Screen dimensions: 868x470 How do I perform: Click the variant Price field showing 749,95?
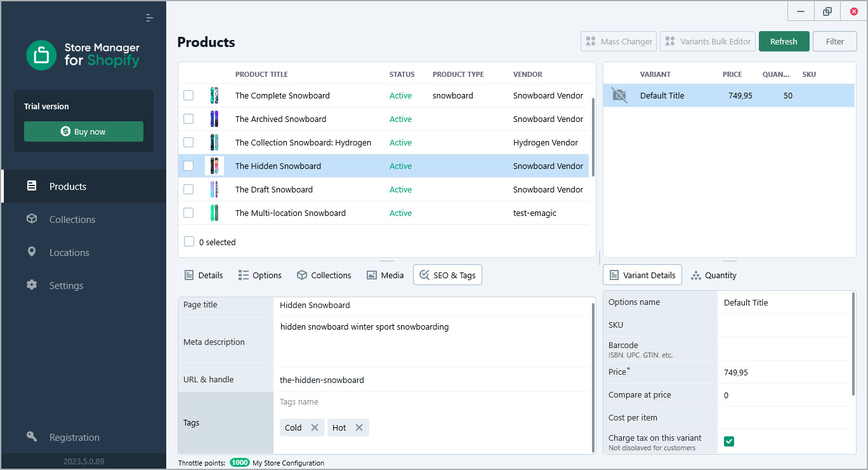click(784, 372)
